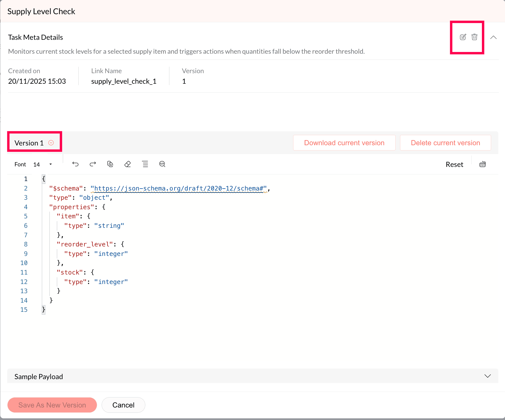Click the "$schema" key in the editor

[x=66, y=188]
